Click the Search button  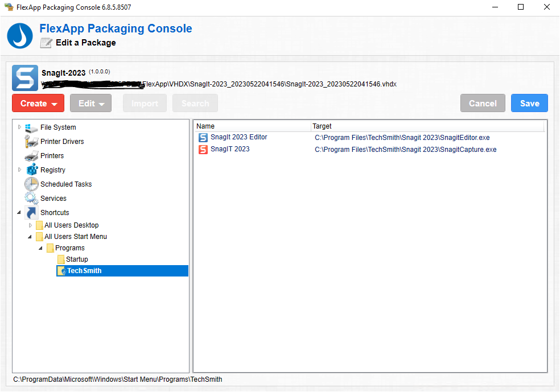coord(195,103)
